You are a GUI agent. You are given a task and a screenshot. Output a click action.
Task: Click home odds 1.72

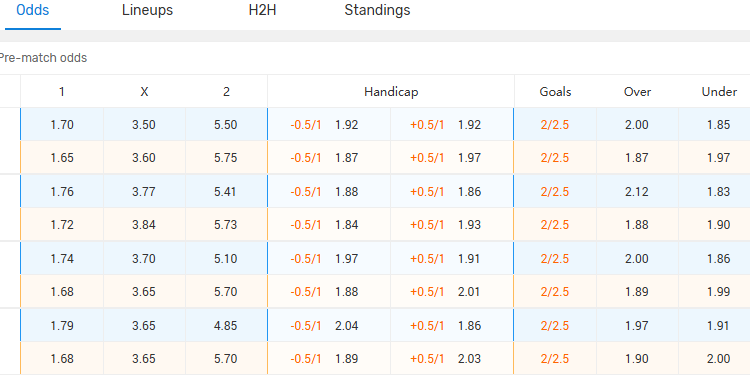[62, 225]
